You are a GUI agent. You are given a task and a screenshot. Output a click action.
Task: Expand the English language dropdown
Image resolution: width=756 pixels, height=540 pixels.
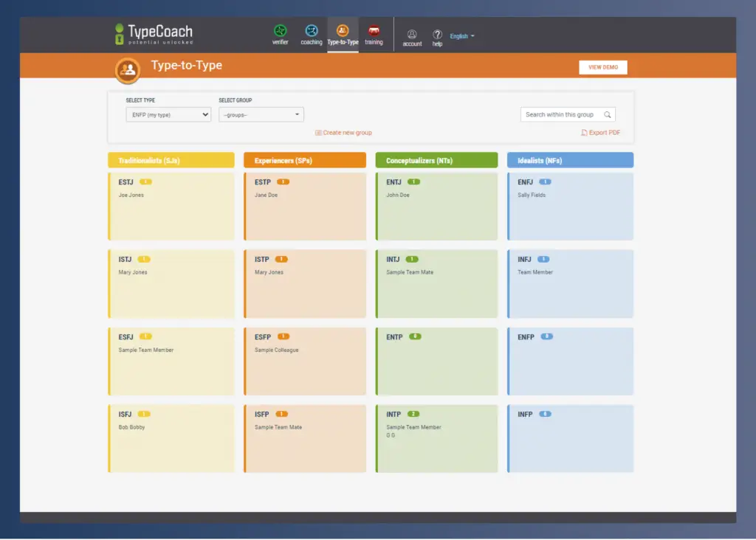click(462, 36)
